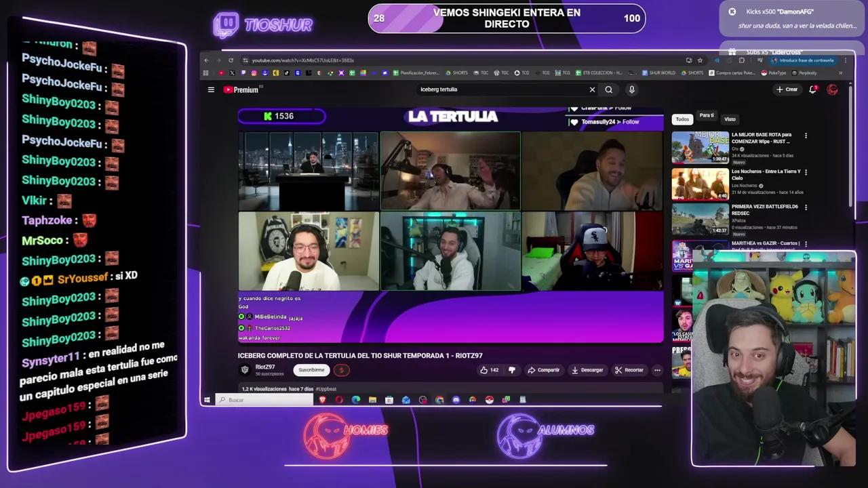This screenshot has width=868, height=488.
Task: Click the MARITHEA vs GAZIR video title
Action: [766, 243]
